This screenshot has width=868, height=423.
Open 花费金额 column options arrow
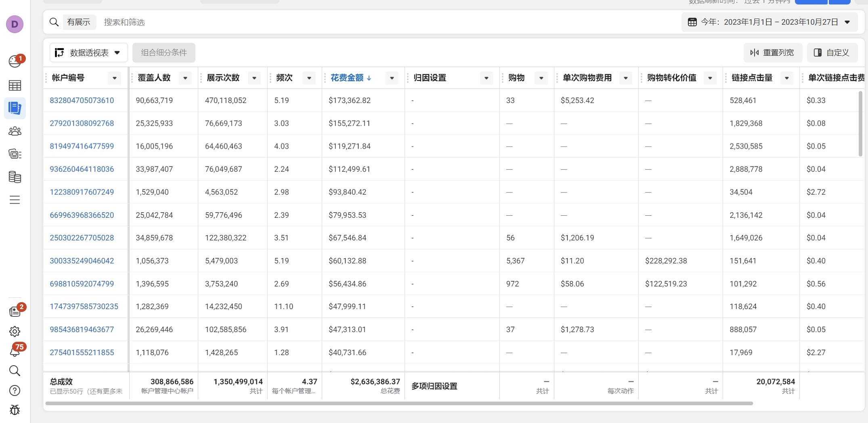point(392,78)
